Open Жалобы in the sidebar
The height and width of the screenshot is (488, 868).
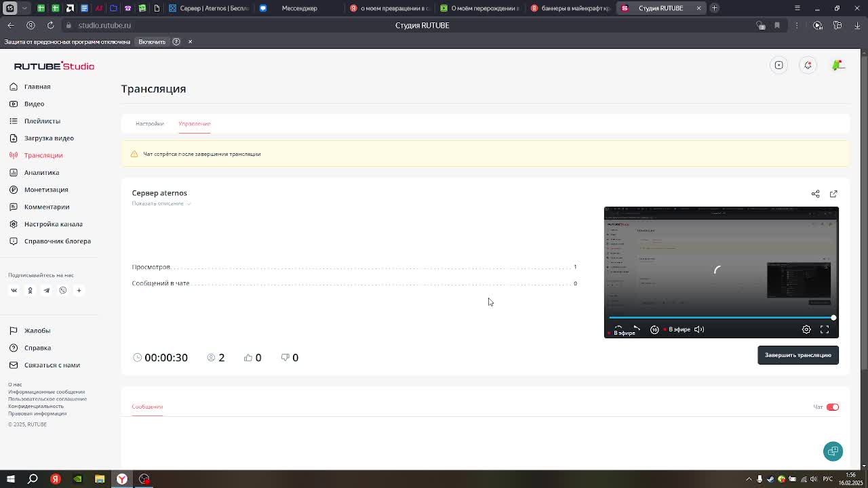coord(30,331)
